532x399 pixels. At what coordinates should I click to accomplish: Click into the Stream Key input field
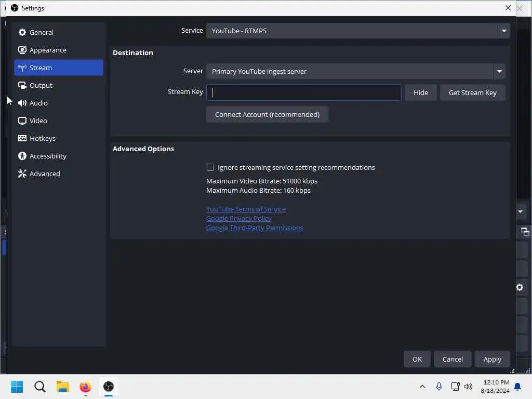[303, 92]
